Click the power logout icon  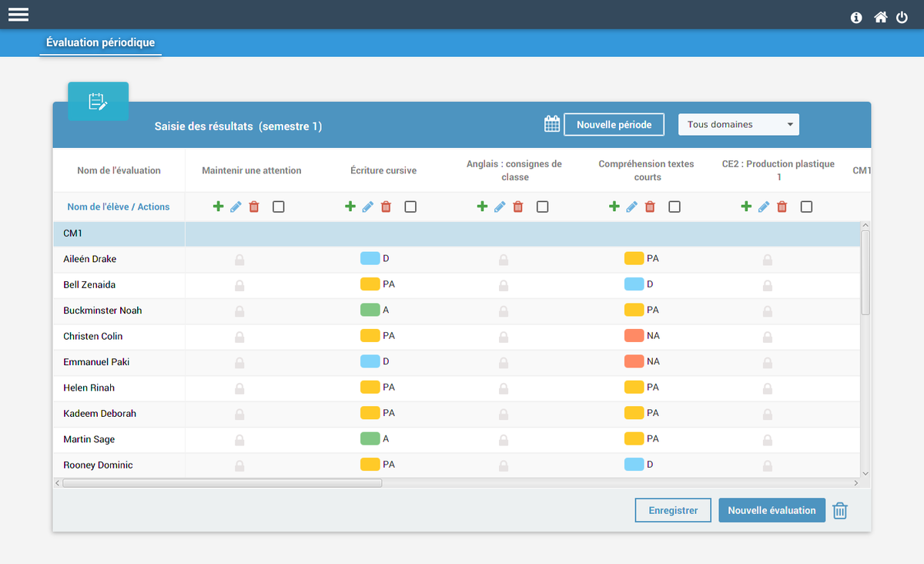click(x=902, y=18)
